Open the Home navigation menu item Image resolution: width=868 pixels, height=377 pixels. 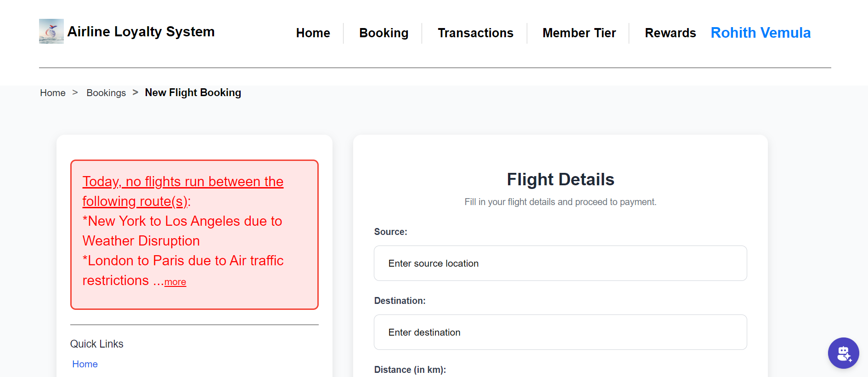tap(313, 33)
